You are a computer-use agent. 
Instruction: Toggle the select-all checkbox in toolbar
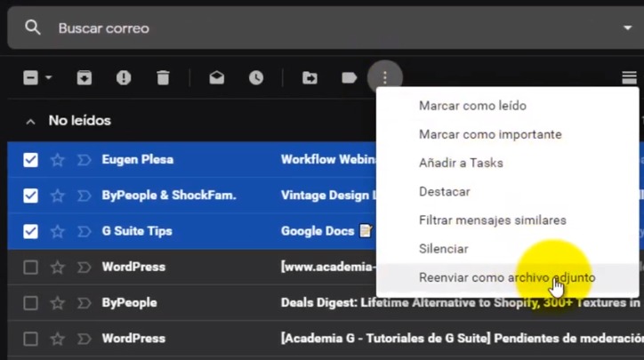coord(31,77)
